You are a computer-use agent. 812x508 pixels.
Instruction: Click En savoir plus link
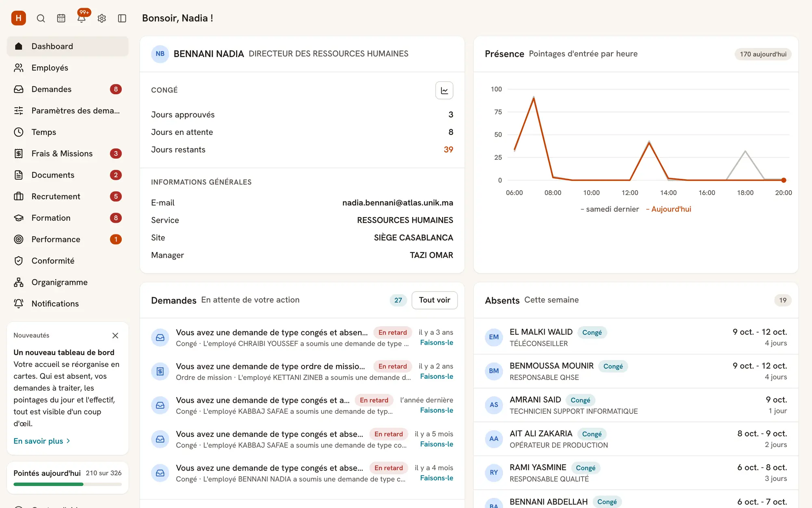click(x=42, y=441)
